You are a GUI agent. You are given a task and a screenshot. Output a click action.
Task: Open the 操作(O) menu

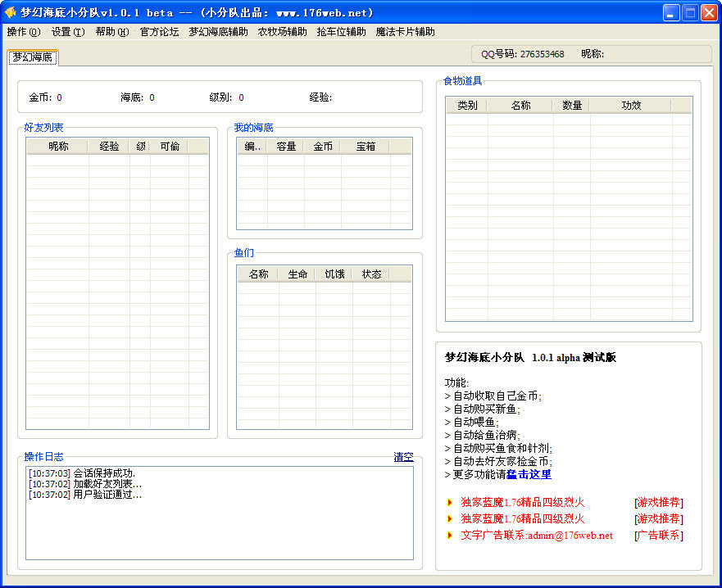[x=24, y=32]
